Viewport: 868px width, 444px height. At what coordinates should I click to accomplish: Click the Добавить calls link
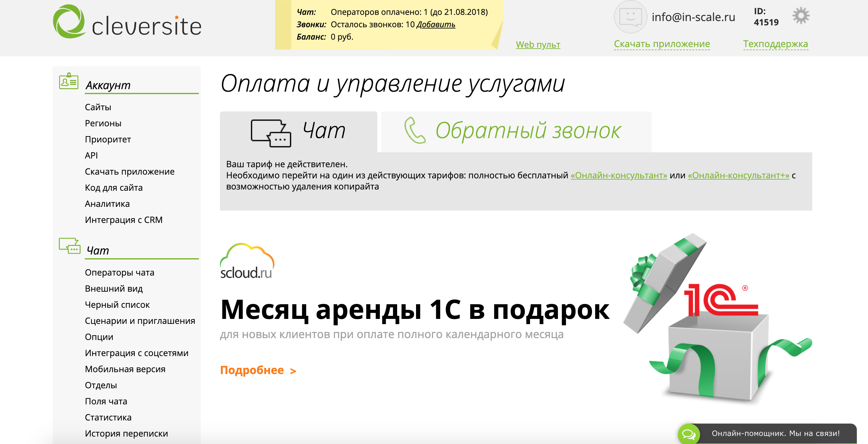[436, 24]
